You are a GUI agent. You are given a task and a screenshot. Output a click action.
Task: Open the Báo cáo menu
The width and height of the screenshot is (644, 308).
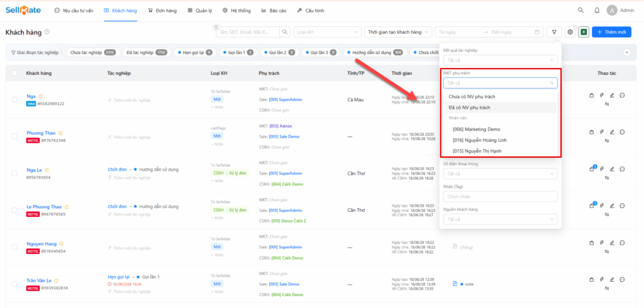(x=274, y=11)
